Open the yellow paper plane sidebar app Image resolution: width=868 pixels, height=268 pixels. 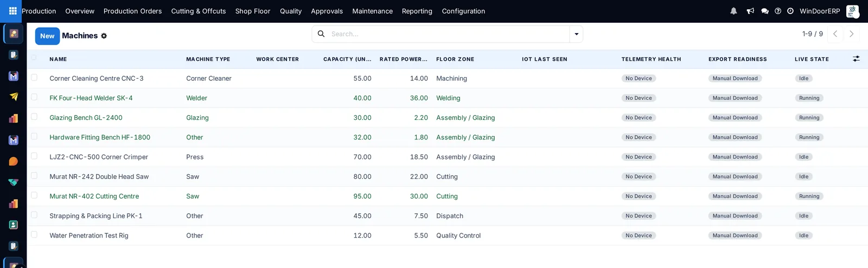click(14, 97)
